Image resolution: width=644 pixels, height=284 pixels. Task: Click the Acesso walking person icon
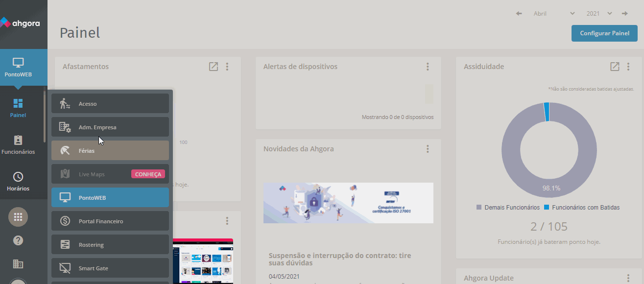point(65,104)
